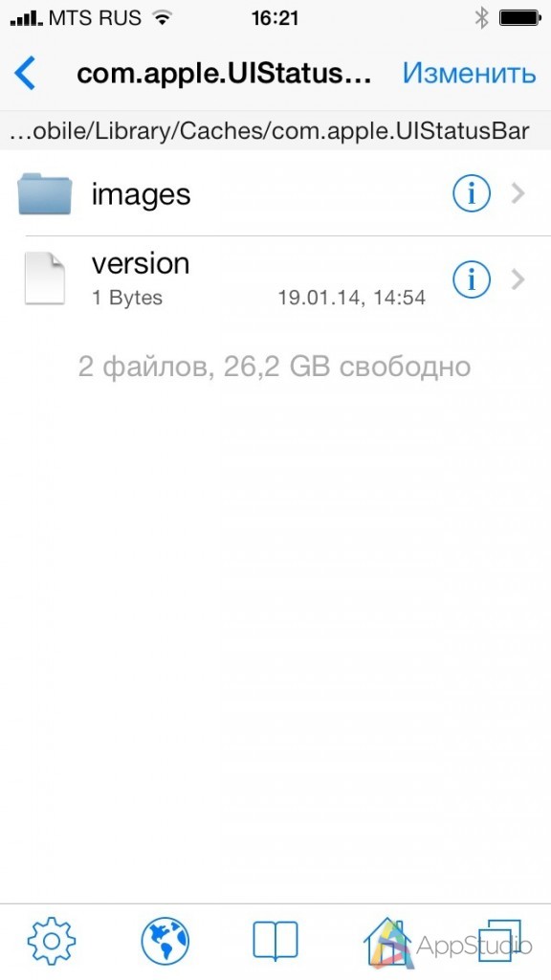Viewport: 551px width, 980px height.
Task: Tap the 19.01.14, 14:54 file date
Action: pyautogui.click(x=352, y=298)
